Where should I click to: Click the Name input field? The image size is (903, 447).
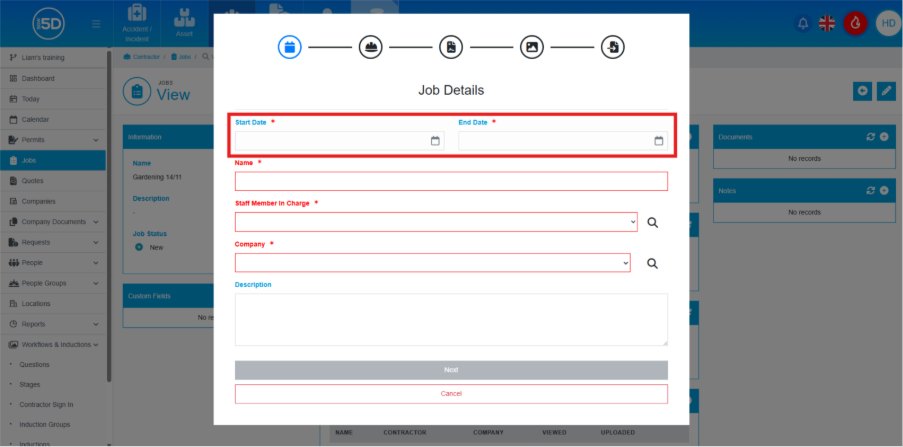pyautogui.click(x=451, y=181)
